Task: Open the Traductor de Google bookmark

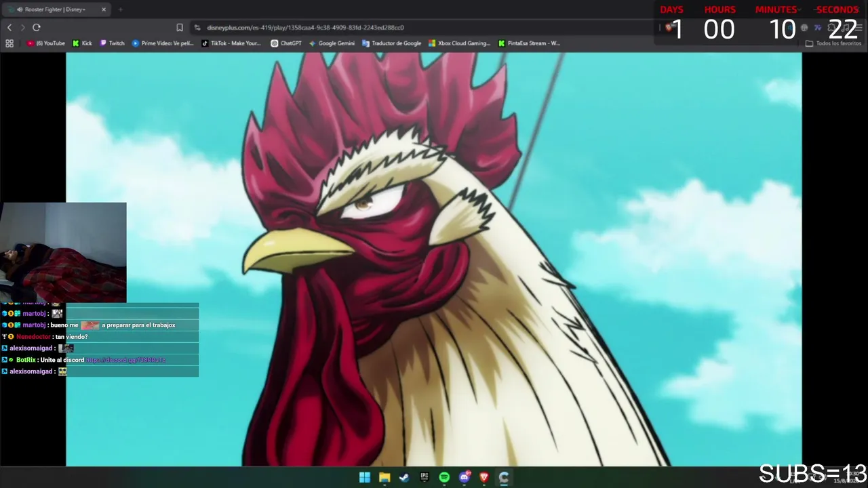Action: click(392, 43)
